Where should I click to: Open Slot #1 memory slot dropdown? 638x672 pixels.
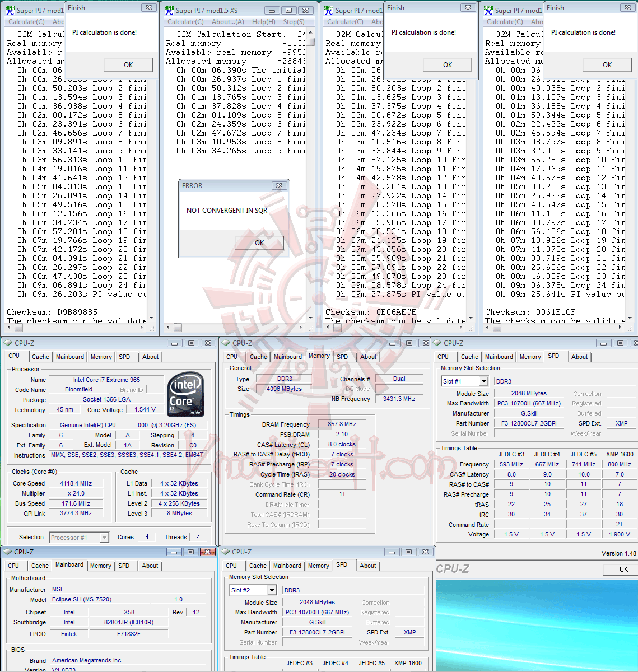pos(482,381)
